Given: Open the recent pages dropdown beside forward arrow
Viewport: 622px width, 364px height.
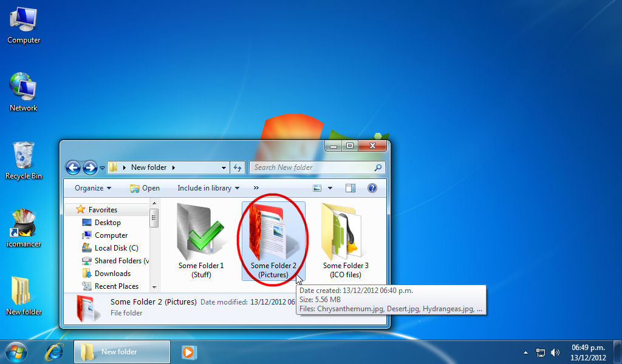Looking at the screenshot, I should coord(102,168).
